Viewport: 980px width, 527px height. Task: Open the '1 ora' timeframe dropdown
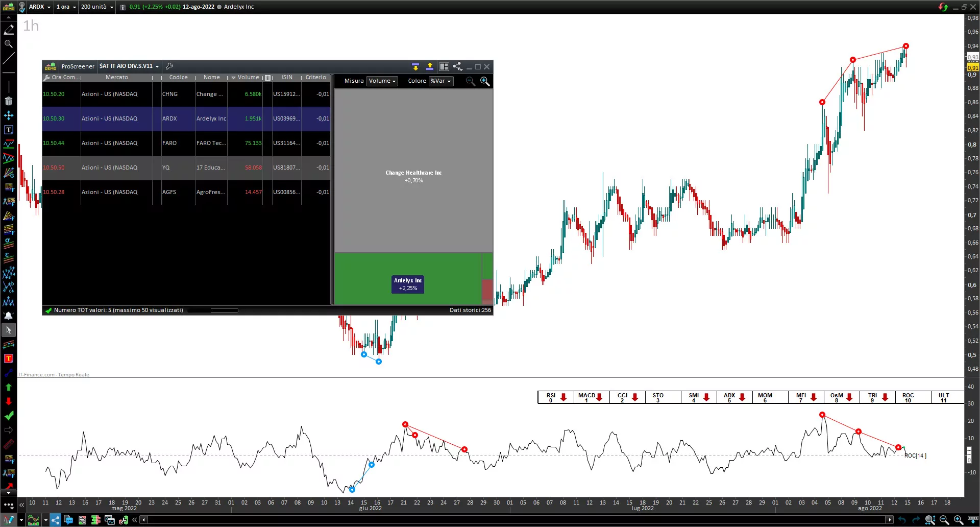pos(66,7)
